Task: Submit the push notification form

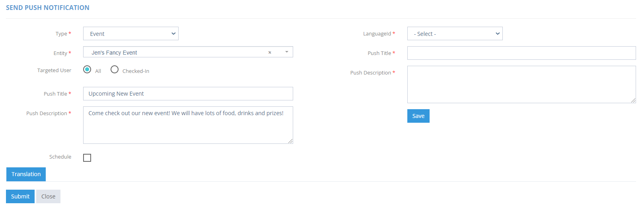Action: tap(20, 196)
